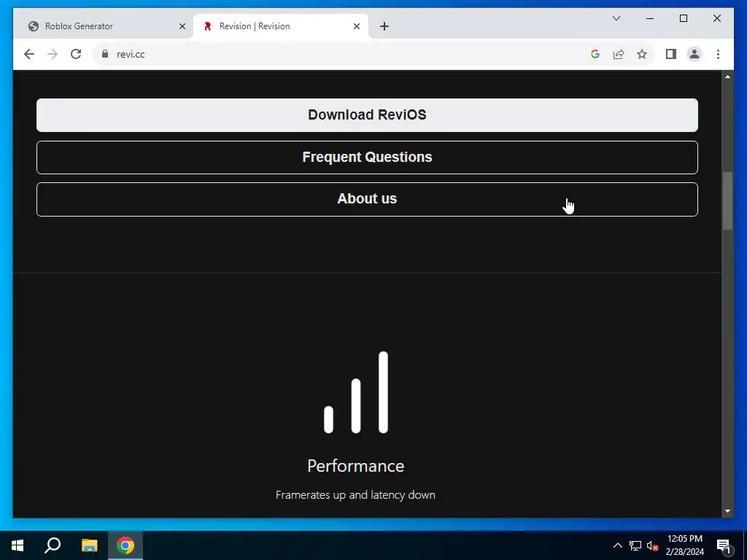Open the Chrome profile menu
Viewport: 747px width, 560px height.
694,54
